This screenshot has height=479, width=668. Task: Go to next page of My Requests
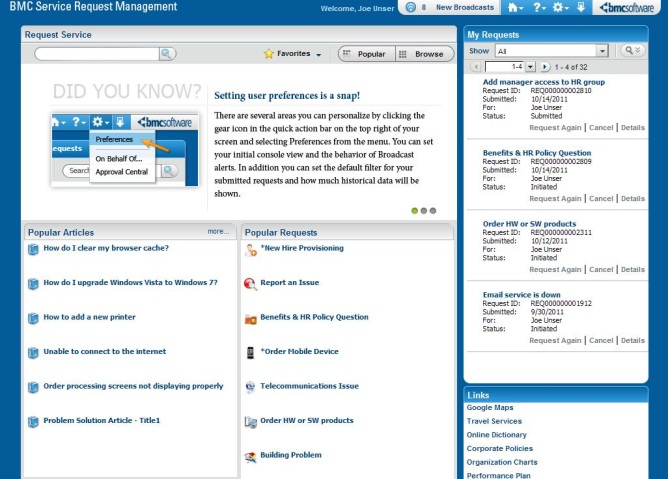pos(545,66)
